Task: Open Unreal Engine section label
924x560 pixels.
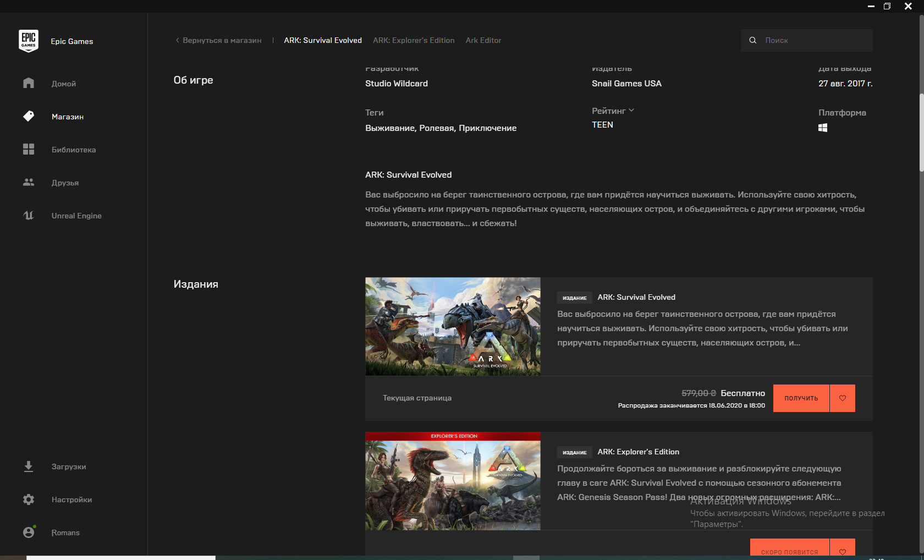Action: (76, 216)
